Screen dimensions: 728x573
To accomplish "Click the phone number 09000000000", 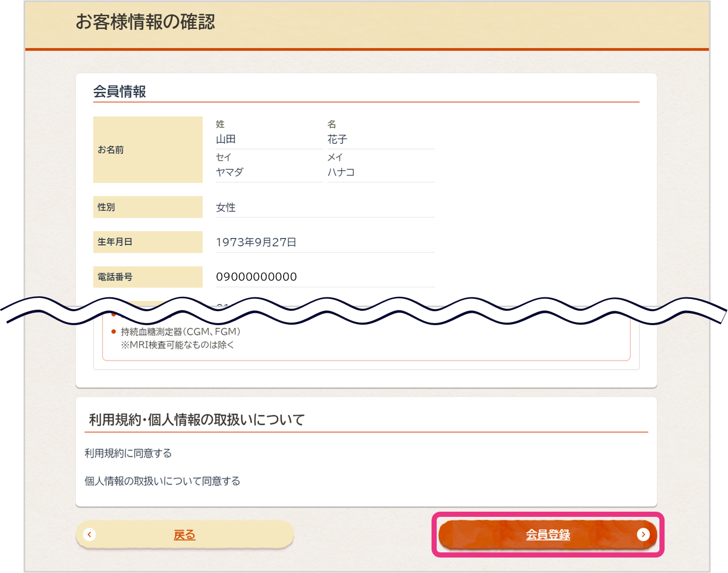I will click(256, 277).
